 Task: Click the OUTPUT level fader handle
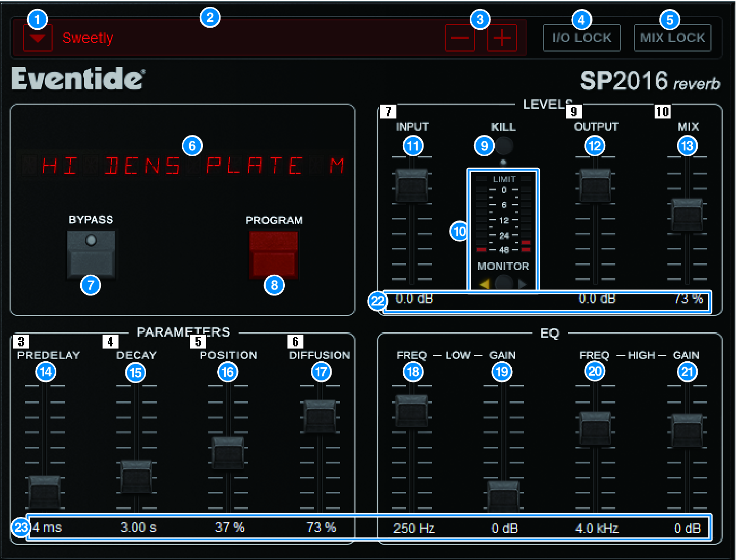[595, 186]
